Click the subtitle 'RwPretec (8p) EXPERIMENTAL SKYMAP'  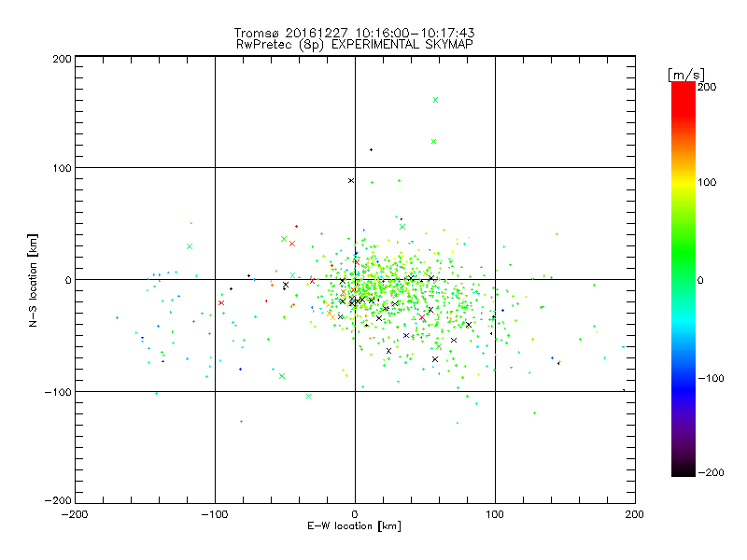pos(355,45)
